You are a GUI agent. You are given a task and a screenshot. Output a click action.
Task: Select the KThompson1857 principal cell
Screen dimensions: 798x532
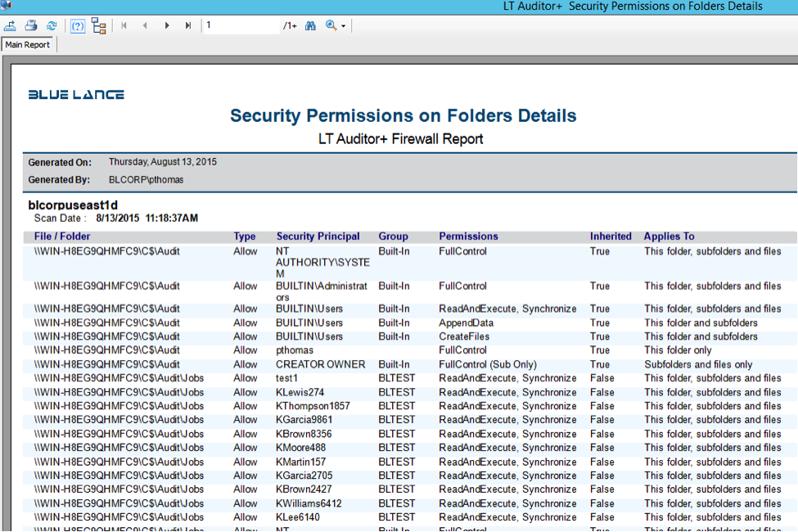click(313, 406)
